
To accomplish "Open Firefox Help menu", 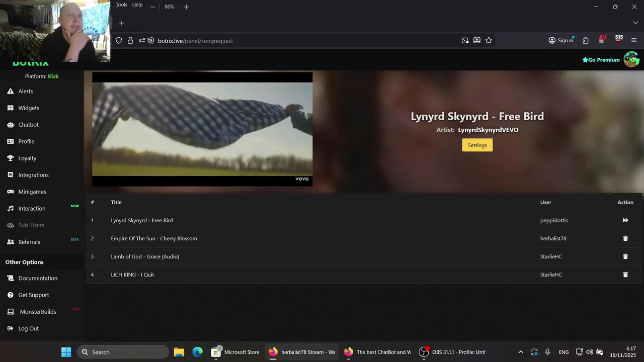I will click(137, 5).
